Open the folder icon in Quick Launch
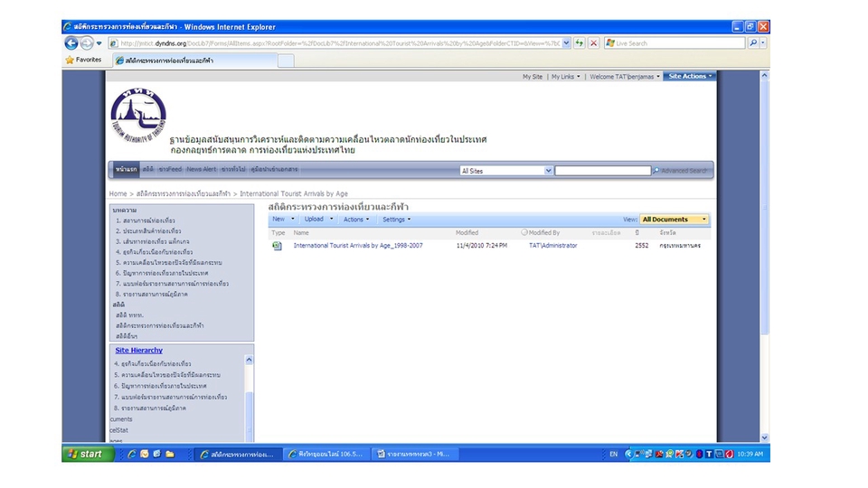Screen dimensions: 868x488 coord(170,454)
